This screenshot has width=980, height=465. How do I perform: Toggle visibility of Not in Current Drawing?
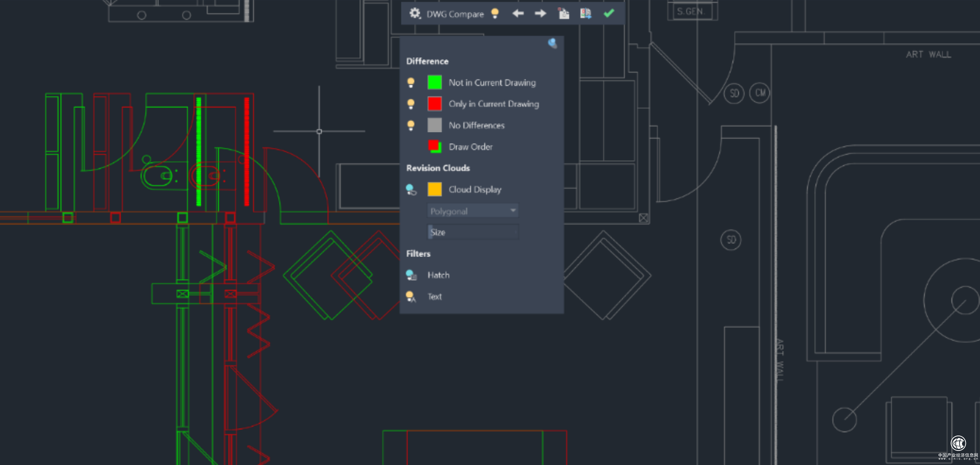(411, 83)
